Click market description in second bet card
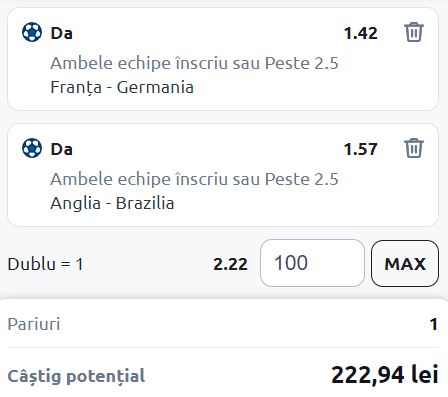This screenshot has height=397, width=448. (194, 179)
